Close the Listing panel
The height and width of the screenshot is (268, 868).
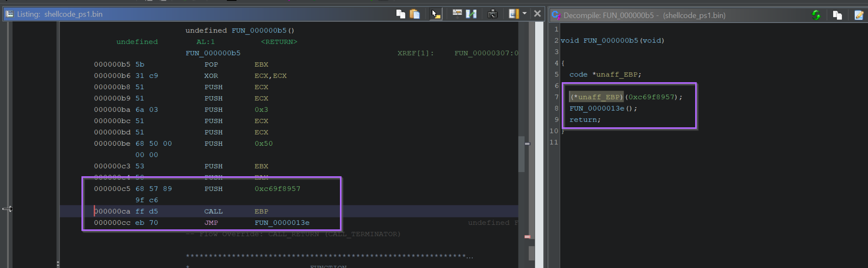[x=537, y=14]
